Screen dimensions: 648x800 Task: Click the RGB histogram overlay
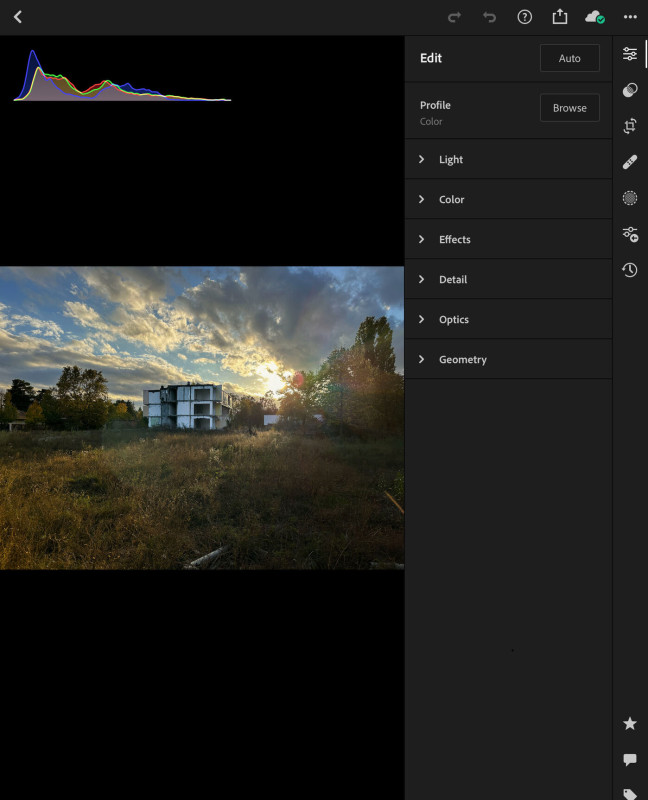point(122,76)
